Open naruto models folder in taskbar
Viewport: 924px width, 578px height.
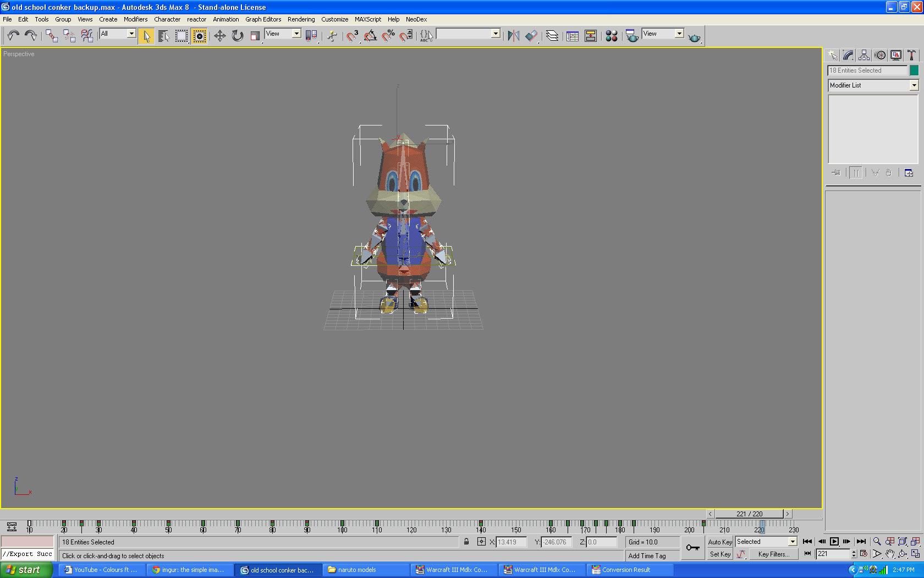click(x=366, y=570)
